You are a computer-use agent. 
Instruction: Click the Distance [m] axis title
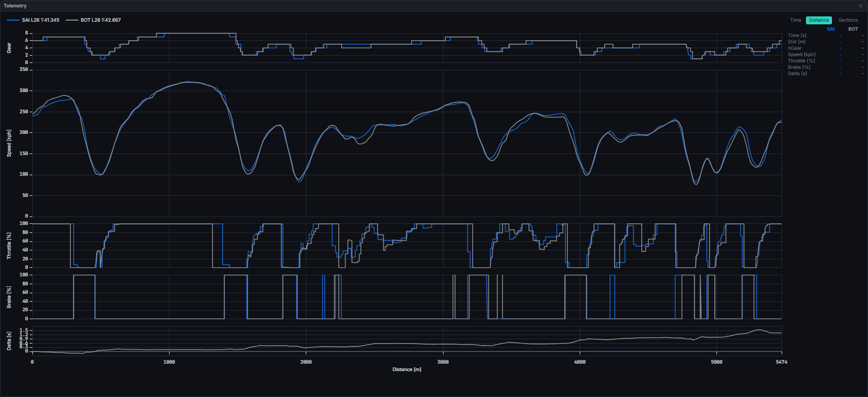pyautogui.click(x=406, y=369)
